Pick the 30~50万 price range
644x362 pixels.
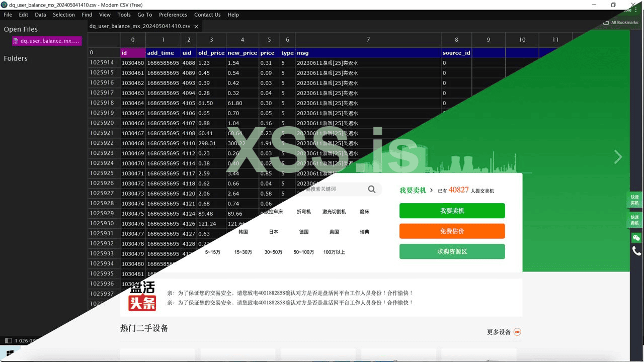(x=273, y=252)
